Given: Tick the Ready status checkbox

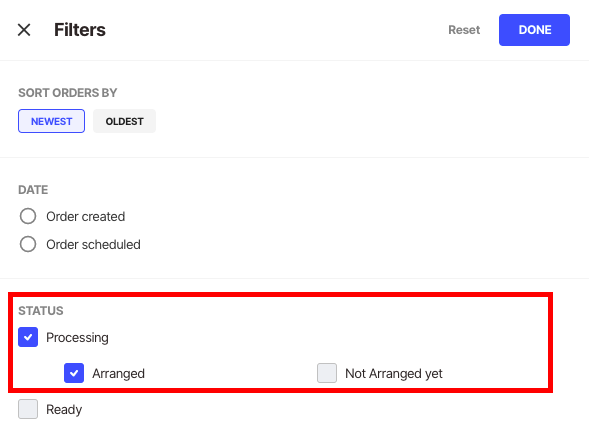Looking at the screenshot, I should pyautogui.click(x=28, y=409).
